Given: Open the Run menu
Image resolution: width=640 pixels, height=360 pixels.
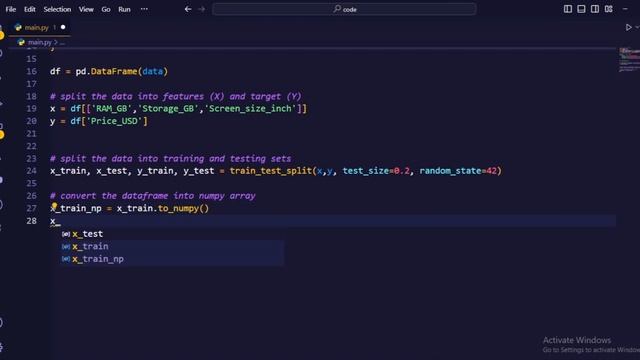Looking at the screenshot, I should [x=124, y=9].
